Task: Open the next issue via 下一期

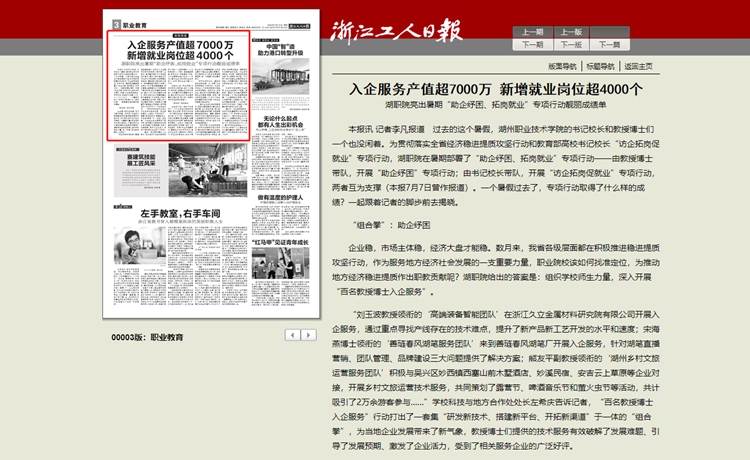Action: tap(532, 44)
